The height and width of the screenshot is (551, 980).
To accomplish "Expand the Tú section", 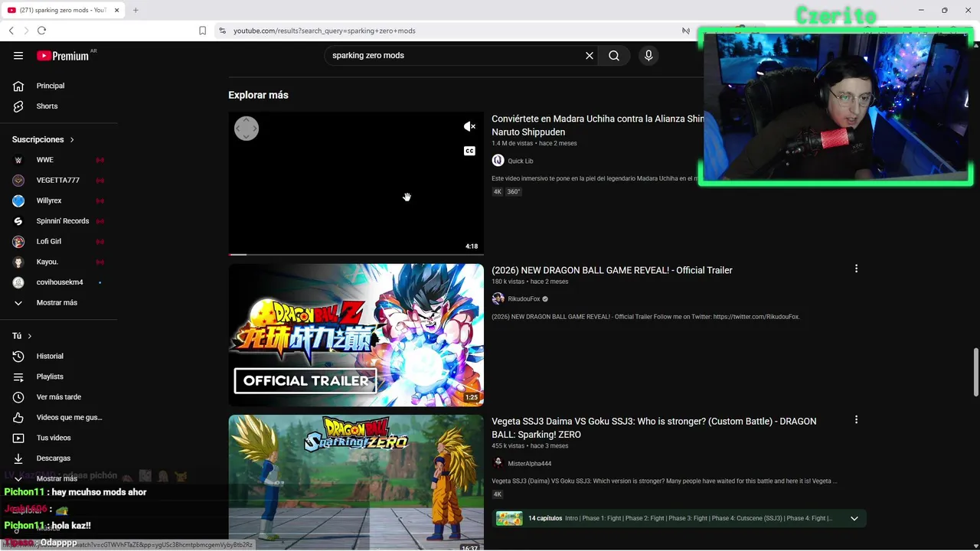I will (x=22, y=336).
